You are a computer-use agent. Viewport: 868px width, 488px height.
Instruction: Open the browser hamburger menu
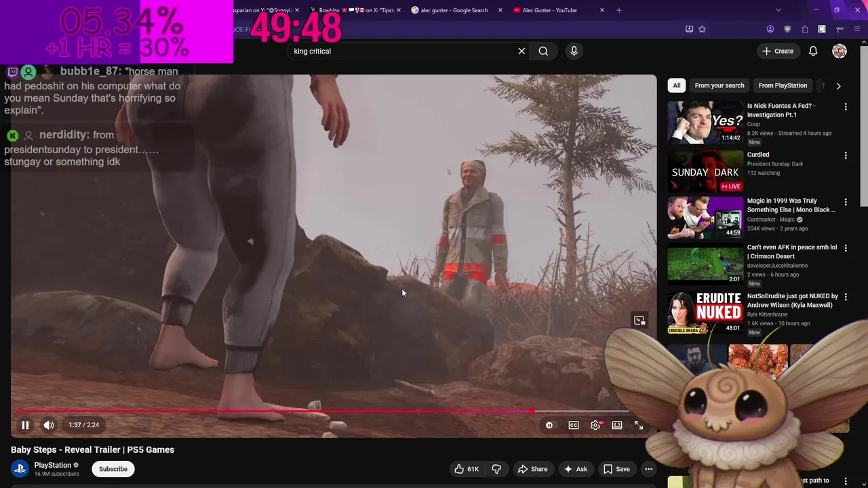(858, 29)
